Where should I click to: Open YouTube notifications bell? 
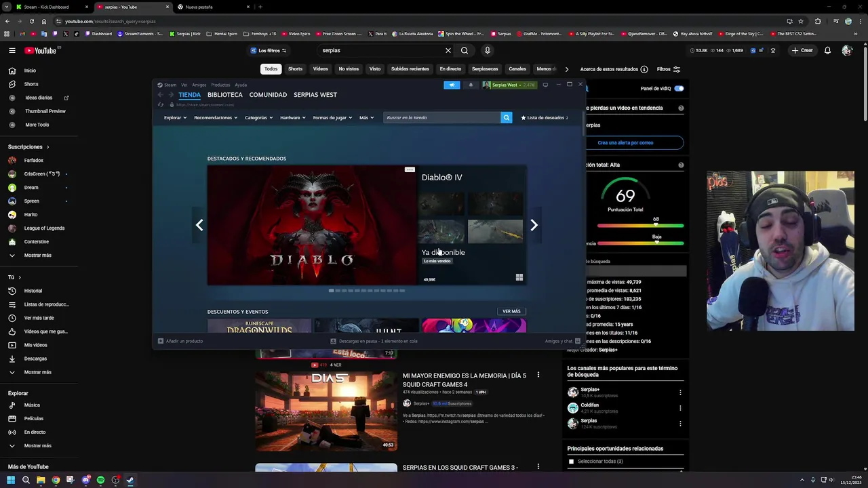827,50
